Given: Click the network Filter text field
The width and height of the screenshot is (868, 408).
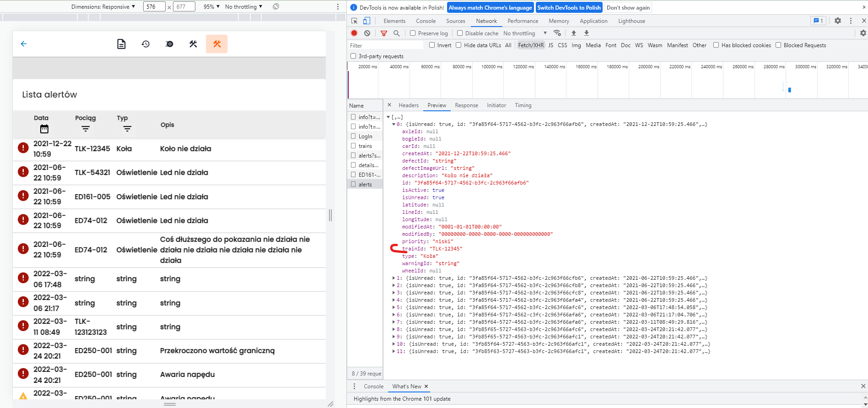Looking at the screenshot, I should click(386, 45).
